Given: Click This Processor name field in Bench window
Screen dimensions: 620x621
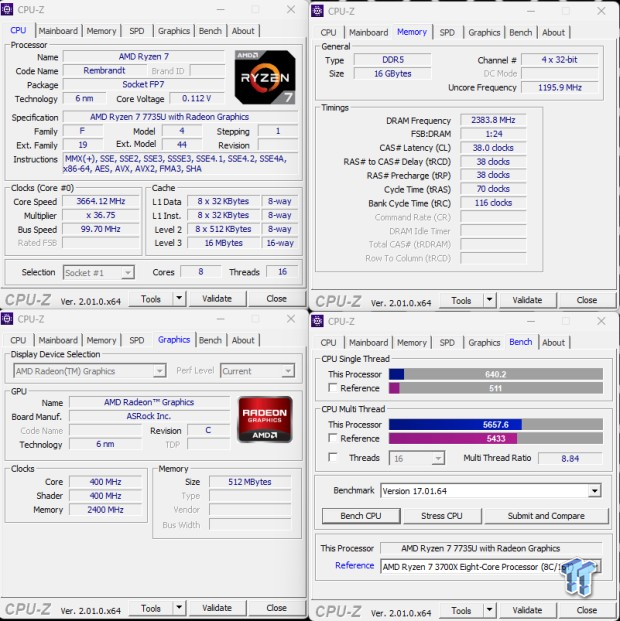Looking at the screenshot, I should (x=491, y=549).
